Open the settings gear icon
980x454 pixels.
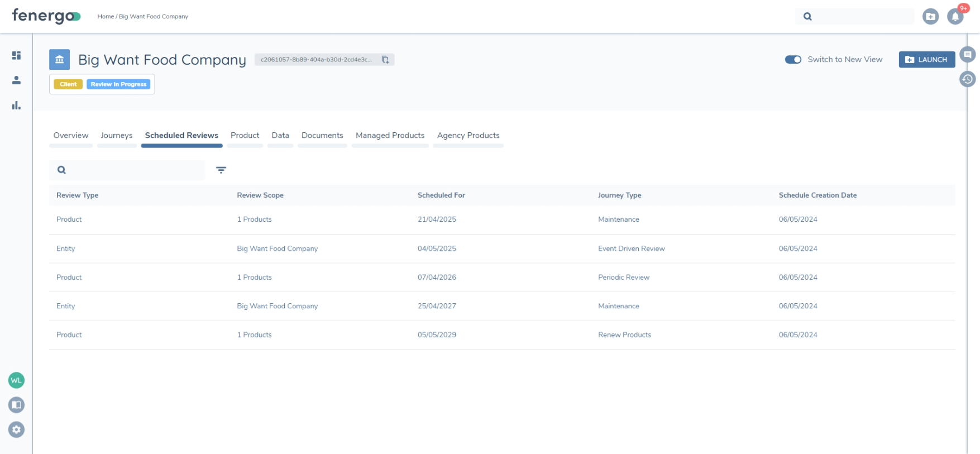16,429
